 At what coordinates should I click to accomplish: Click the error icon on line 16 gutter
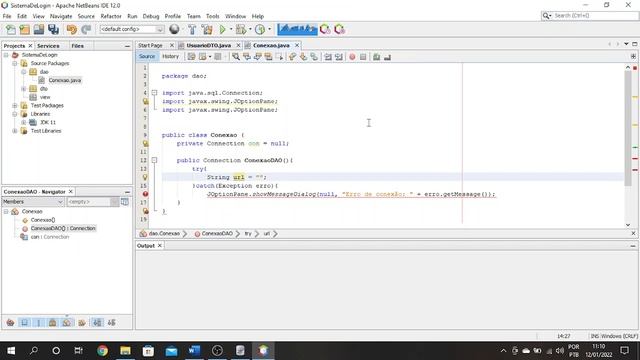145,194
